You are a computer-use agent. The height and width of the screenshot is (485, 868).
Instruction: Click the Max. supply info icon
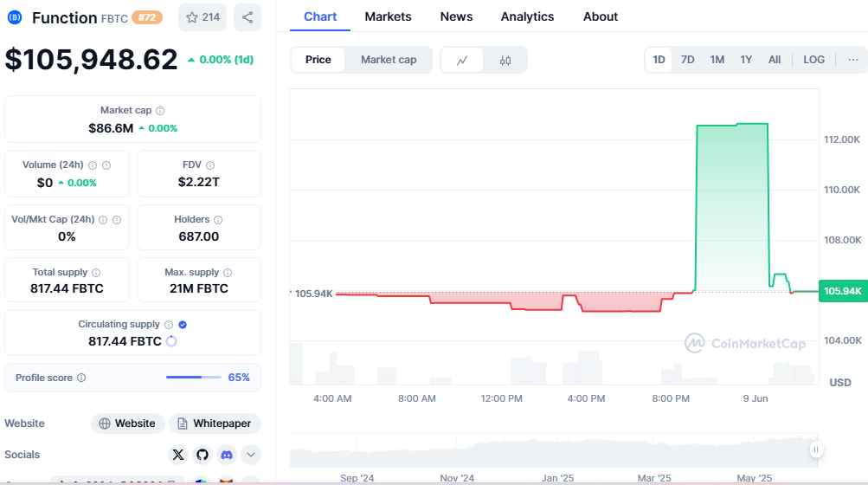pyautogui.click(x=228, y=273)
